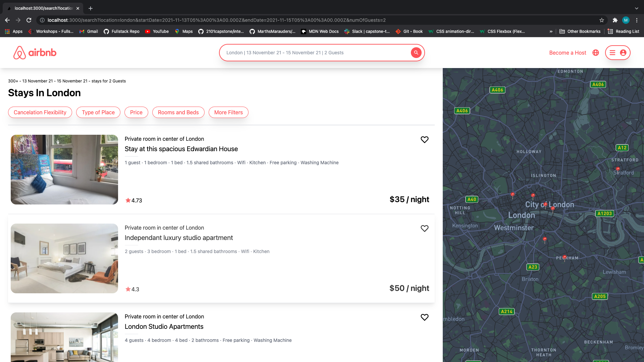The width and height of the screenshot is (644, 362).
Task: Toggle the Rooms and Beds filter
Action: [x=178, y=112]
